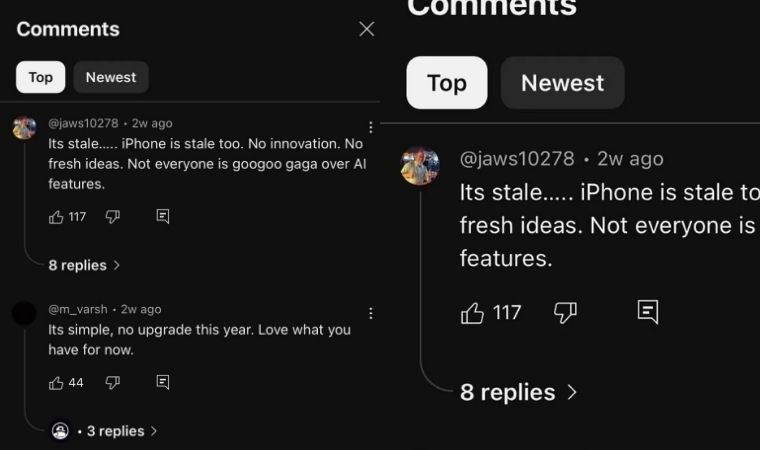The image size is (760, 450).
Task: Click reply icon in zoomed right panel
Action: 648,313
